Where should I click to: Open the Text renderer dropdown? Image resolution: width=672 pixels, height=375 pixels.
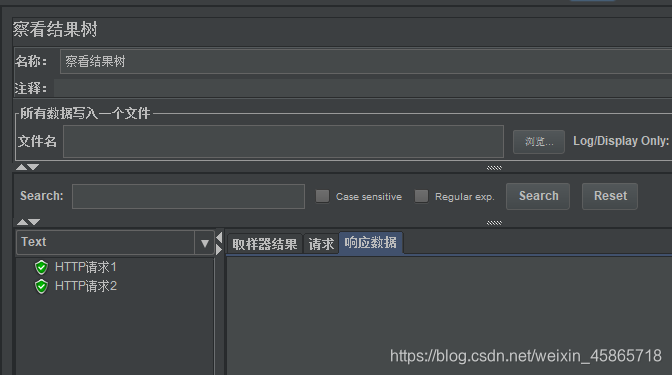click(115, 243)
